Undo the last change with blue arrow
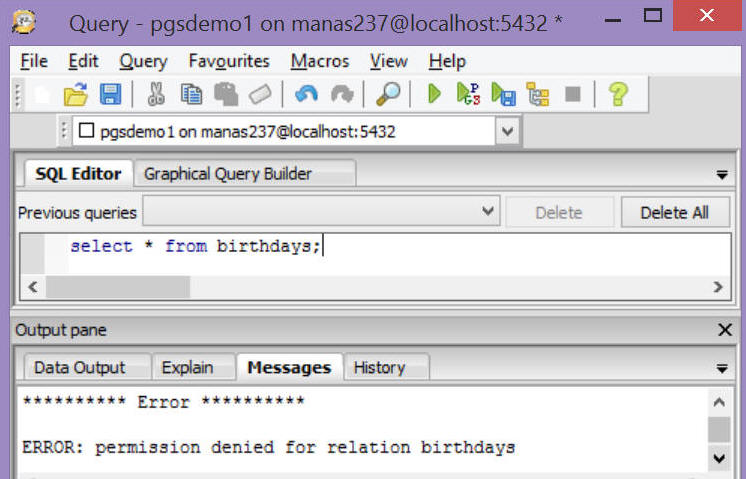 coord(306,94)
